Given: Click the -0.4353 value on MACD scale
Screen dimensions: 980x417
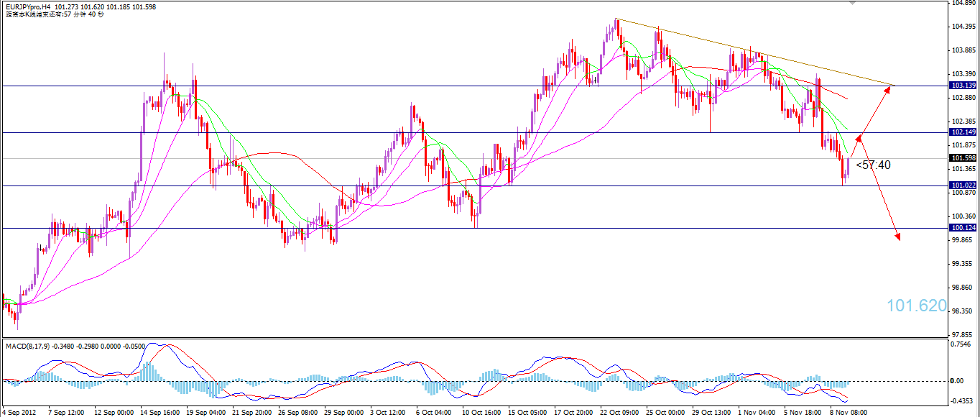Looking at the screenshot, I should click(963, 401).
